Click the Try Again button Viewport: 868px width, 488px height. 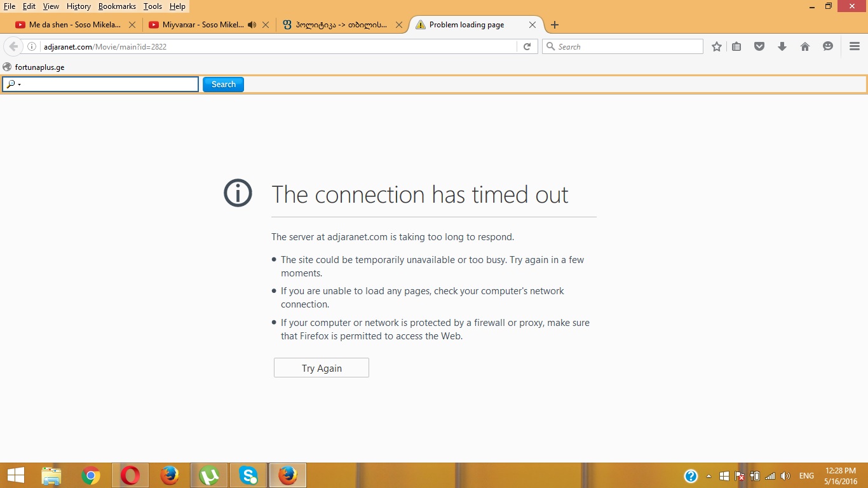(322, 368)
